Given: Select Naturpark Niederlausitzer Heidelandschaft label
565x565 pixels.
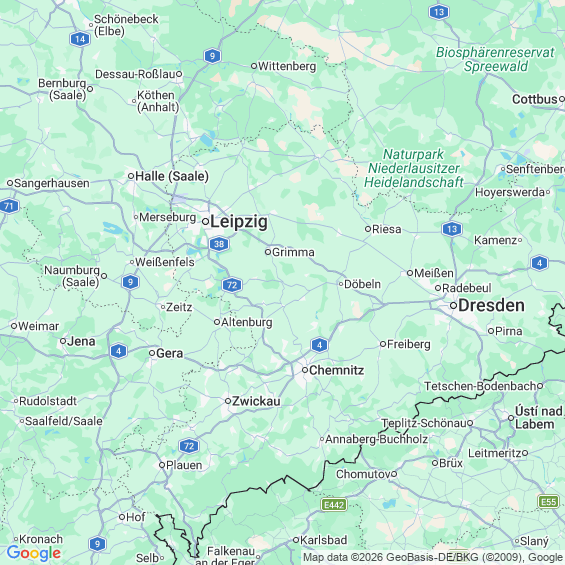Looking at the screenshot, I should pos(414,168).
